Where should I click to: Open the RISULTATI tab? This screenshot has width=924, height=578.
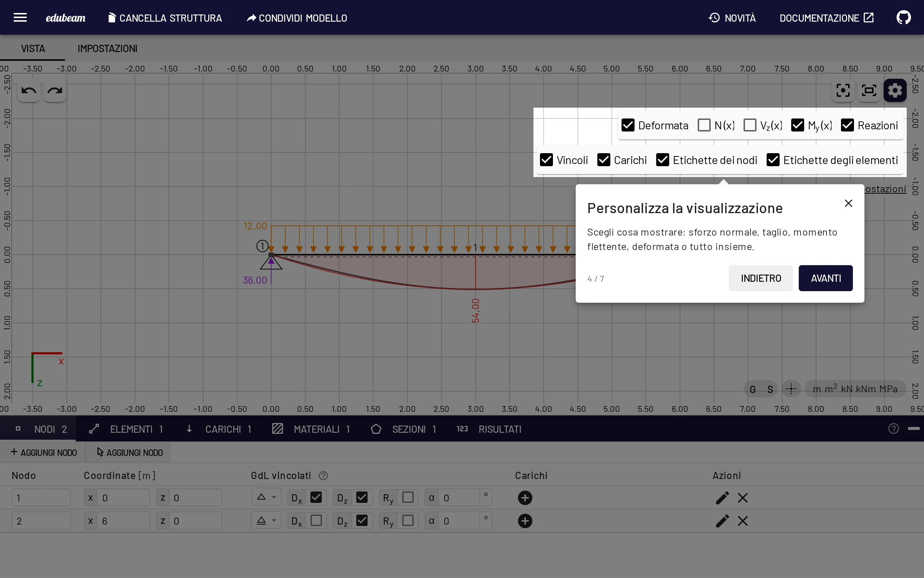click(489, 429)
